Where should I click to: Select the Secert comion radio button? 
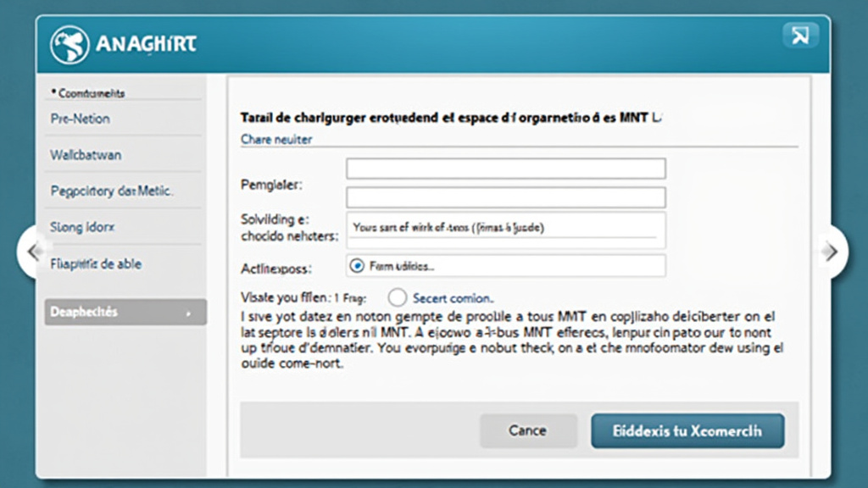[397, 297]
